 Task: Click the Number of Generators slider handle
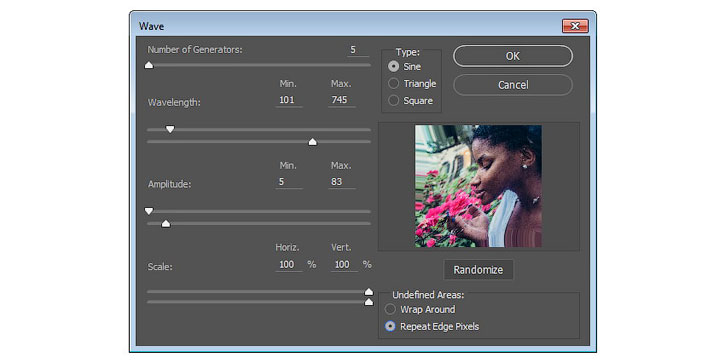[x=149, y=65]
